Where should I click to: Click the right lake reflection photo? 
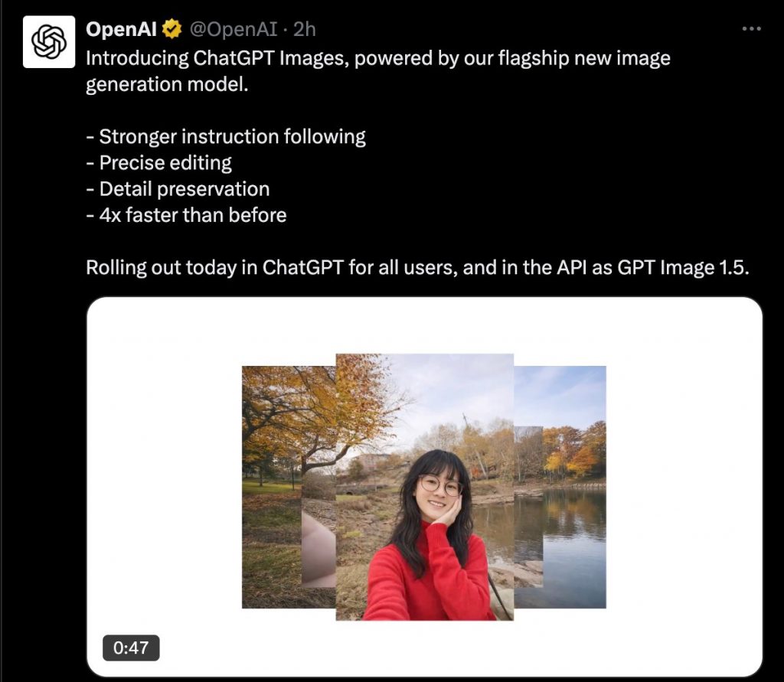point(574,487)
